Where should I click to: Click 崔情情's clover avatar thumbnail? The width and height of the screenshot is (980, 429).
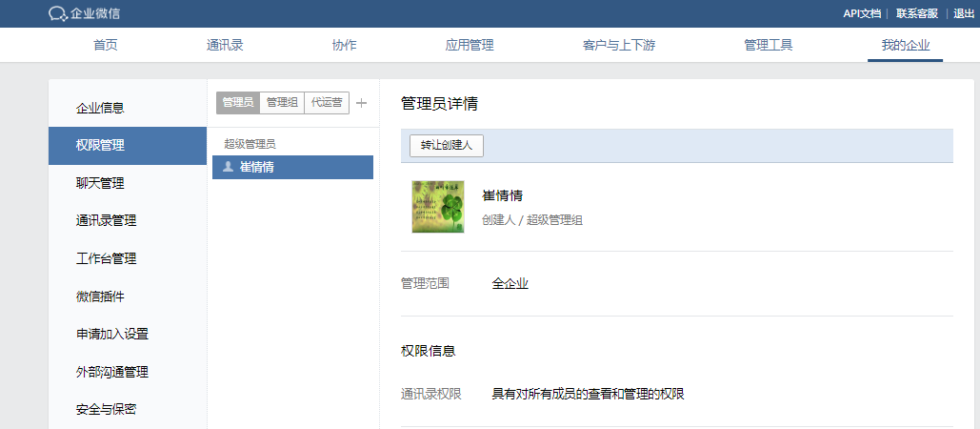(438, 207)
